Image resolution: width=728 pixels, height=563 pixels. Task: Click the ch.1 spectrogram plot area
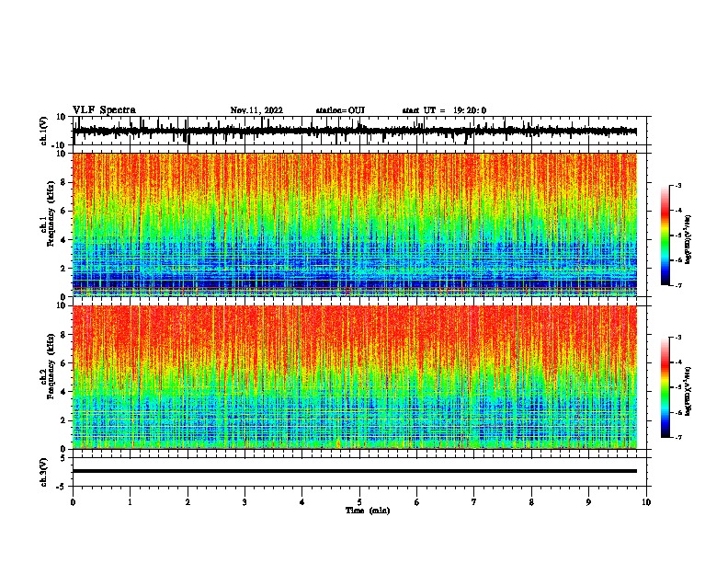(355, 224)
